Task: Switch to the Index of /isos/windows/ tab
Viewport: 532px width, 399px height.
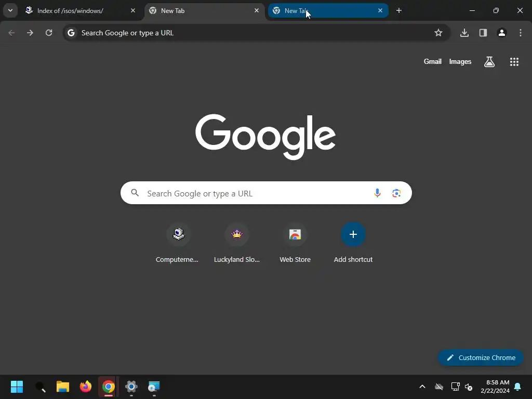Action: (81, 10)
